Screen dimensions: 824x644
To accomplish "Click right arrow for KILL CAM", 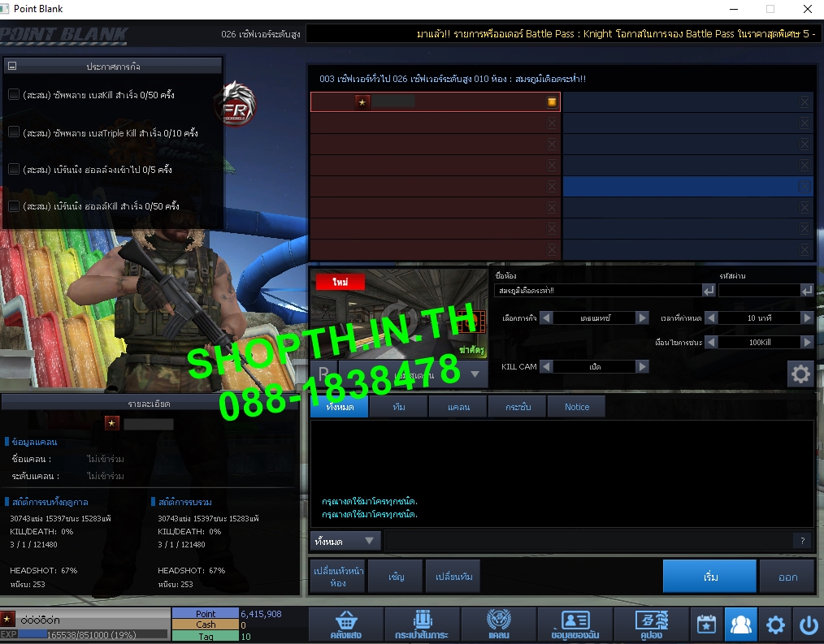I will 642,366.
